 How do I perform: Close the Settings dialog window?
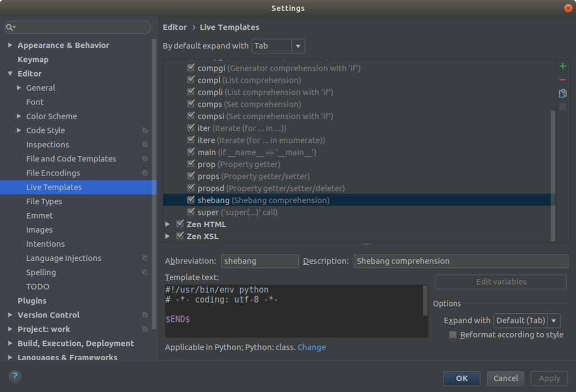568,8
